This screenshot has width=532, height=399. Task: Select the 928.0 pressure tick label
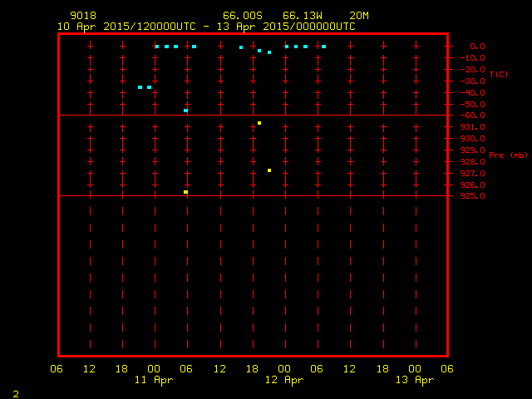coord(471,162)
